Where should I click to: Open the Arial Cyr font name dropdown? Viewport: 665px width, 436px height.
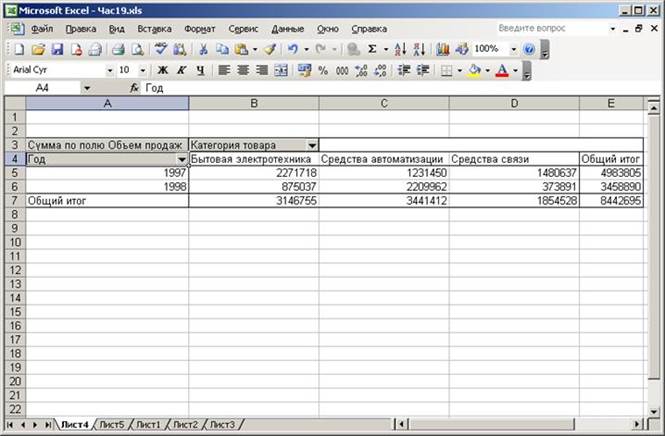point(110,70)
